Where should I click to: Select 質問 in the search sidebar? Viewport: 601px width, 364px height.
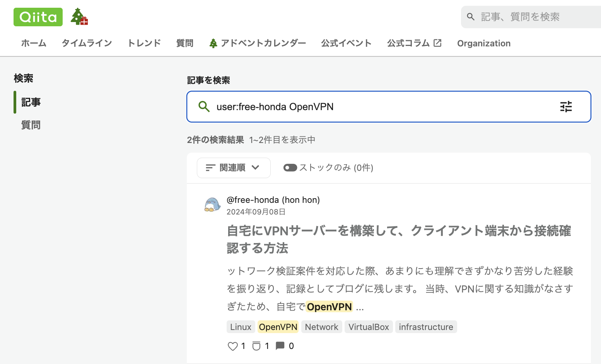click(31, 124)
